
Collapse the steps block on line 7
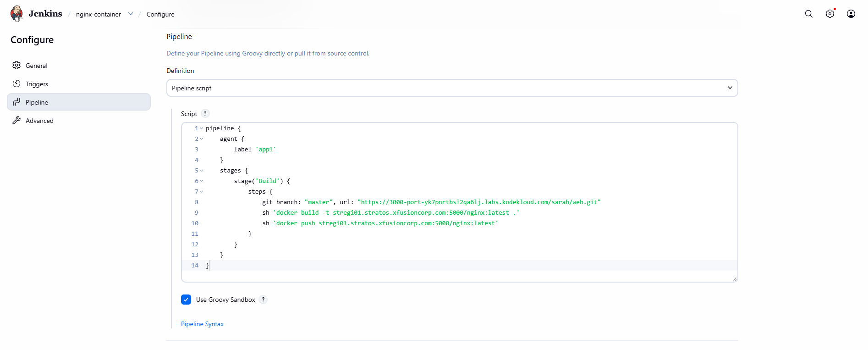tap(201, 192)
